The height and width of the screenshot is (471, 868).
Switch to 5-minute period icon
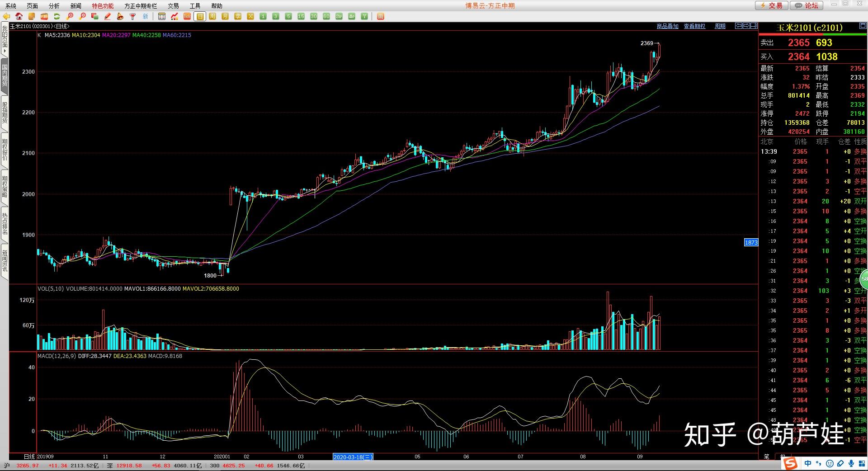(x=288, y=17)
